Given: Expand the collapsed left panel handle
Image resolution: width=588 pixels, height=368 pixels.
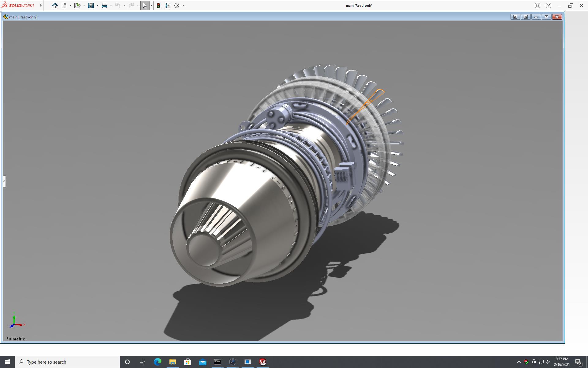Looking at the screenshot, I should [4, 181].
